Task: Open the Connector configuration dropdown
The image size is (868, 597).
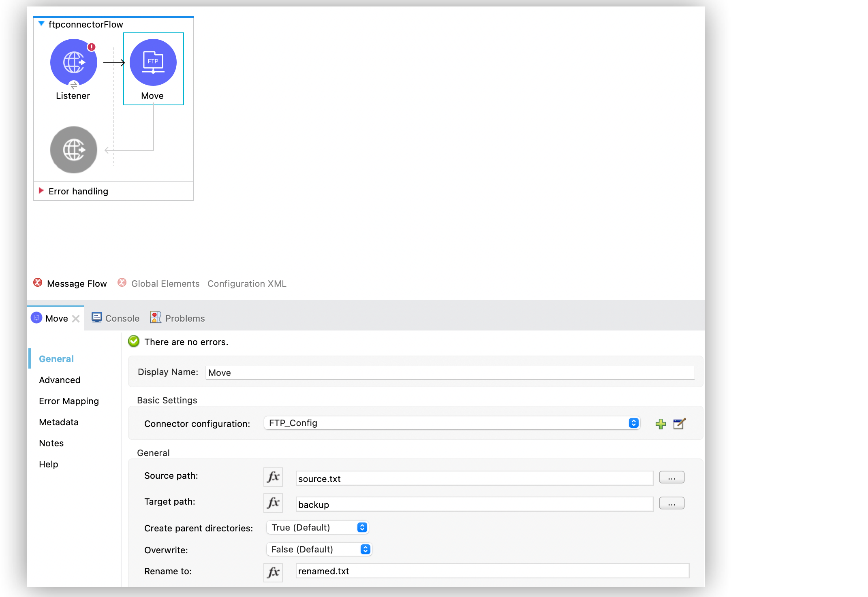Action: [x=452, y=423]
